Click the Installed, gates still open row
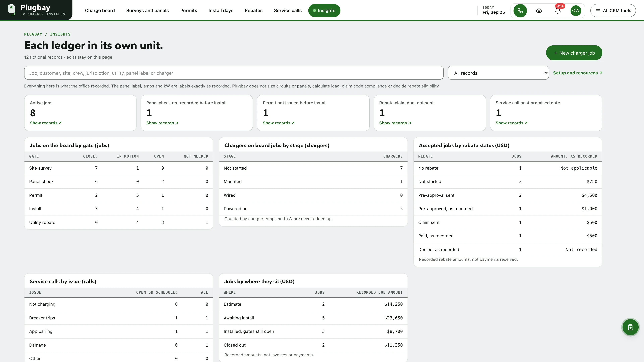 (x=313, y=331)
